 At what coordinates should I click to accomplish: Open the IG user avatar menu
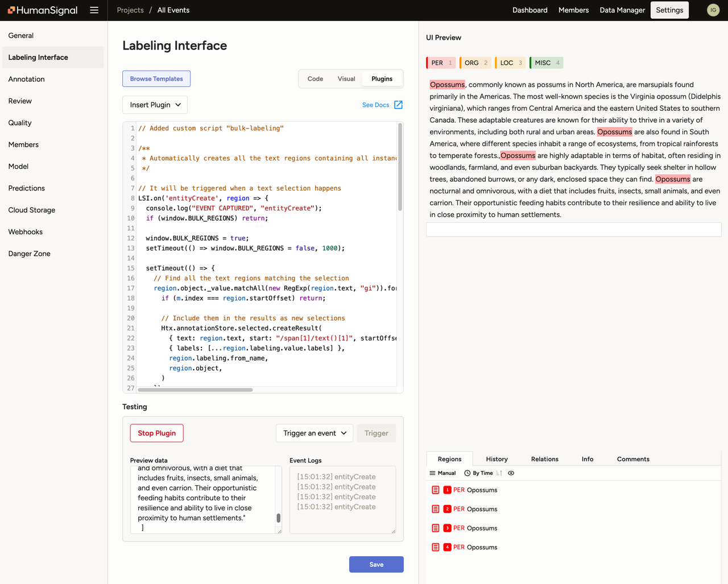(x=713, y=10)
